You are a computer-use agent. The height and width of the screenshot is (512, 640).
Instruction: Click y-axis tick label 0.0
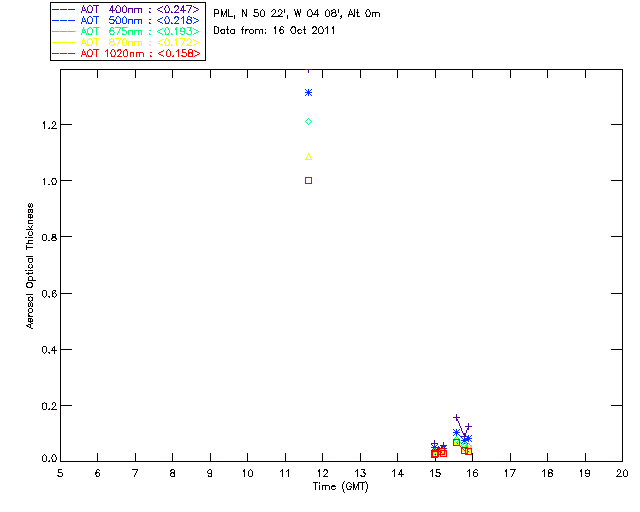(x=49, y=459)
